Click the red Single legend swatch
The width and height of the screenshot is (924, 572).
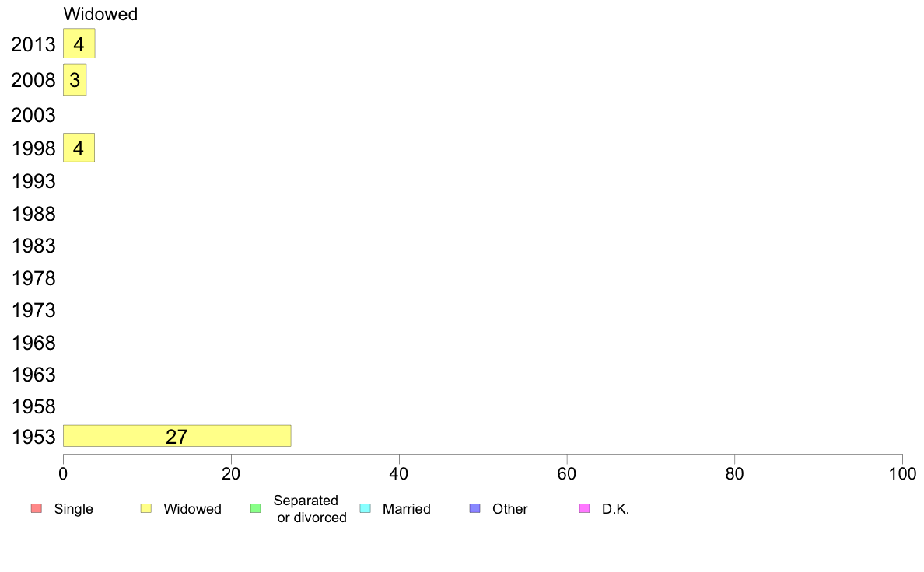pyautogui.click(x=36, y=508)
